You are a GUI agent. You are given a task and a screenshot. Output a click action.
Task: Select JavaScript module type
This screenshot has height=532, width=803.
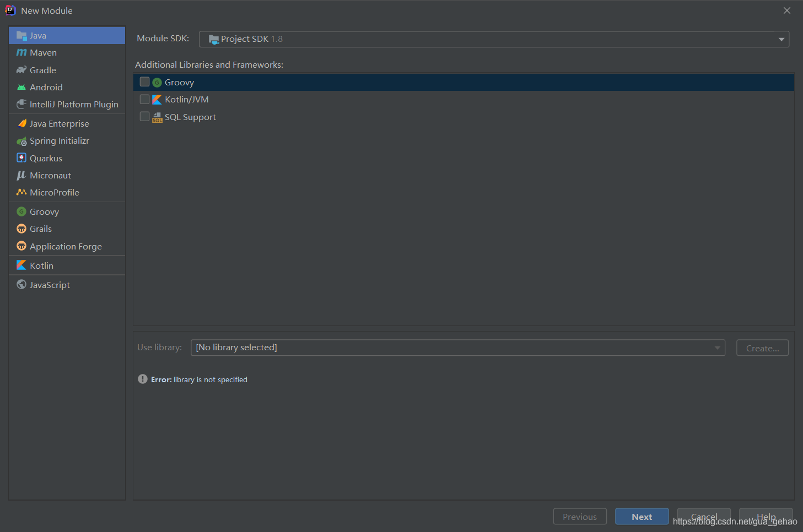pyautogui.click(x=67, y=284)
